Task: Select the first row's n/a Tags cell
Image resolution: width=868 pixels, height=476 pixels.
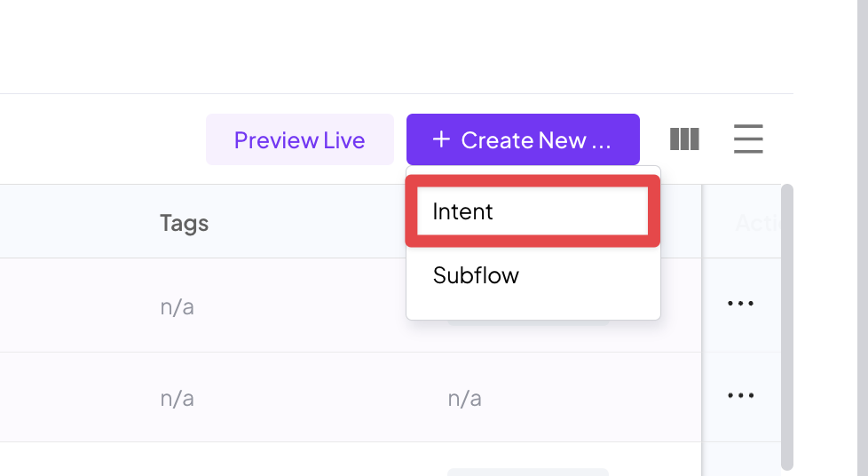Action: [x=178, y=307]
